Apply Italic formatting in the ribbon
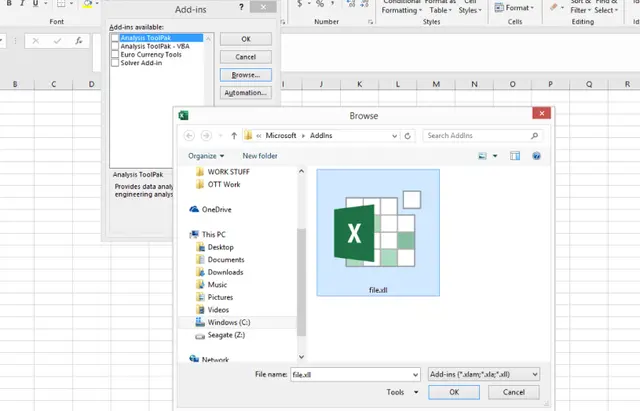 (22, 4)
